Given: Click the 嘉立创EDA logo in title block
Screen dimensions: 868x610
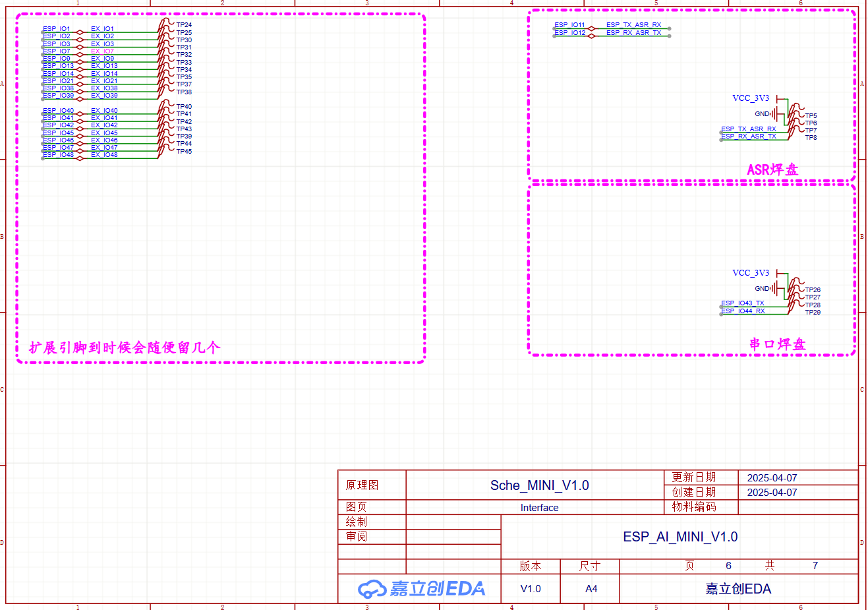Looking at the screenshot, I should (x=422, y=588).
